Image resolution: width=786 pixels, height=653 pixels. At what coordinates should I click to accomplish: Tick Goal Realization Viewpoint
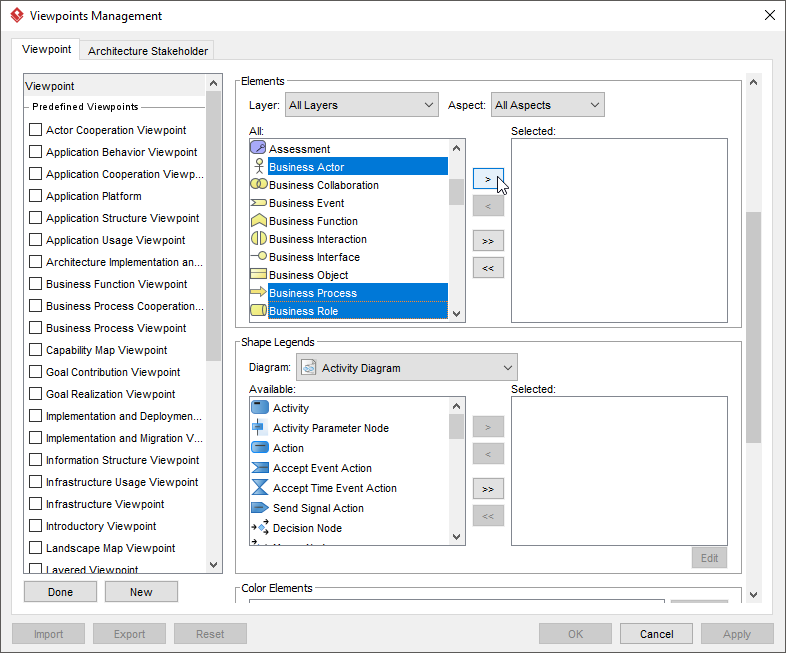[x=35, y=394]
